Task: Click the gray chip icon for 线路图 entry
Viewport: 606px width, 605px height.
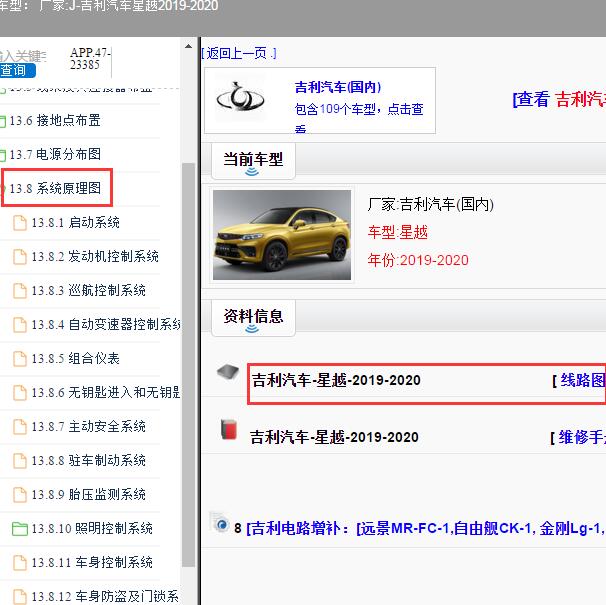Action: (x=228, y=372)
